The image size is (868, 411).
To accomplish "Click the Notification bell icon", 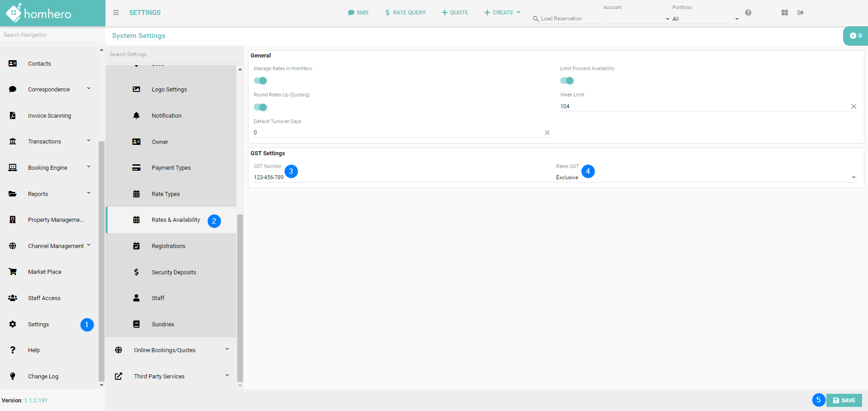I will pos(136,116).
